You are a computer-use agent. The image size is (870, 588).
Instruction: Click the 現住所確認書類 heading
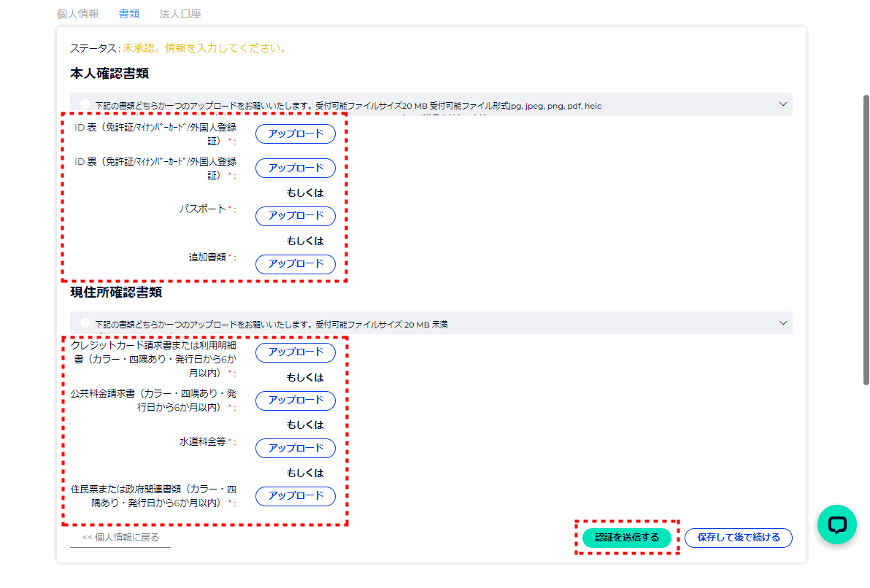coord(116,292)
